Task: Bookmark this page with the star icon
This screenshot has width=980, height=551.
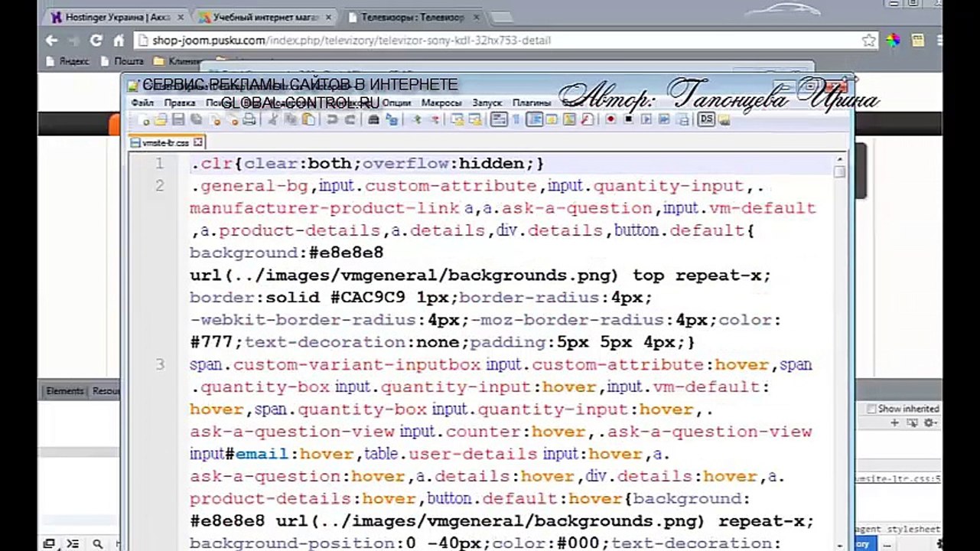Action: 868,41
